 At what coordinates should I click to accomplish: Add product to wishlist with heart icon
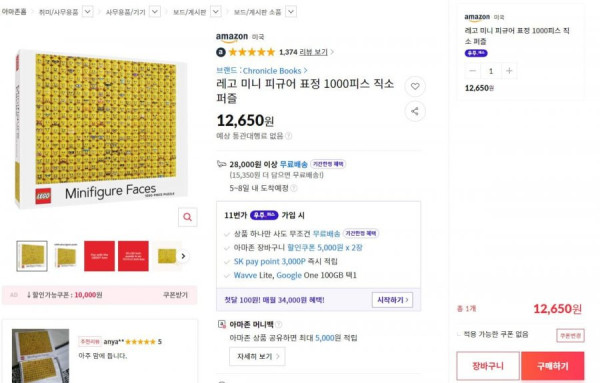[x=415, y=86]
